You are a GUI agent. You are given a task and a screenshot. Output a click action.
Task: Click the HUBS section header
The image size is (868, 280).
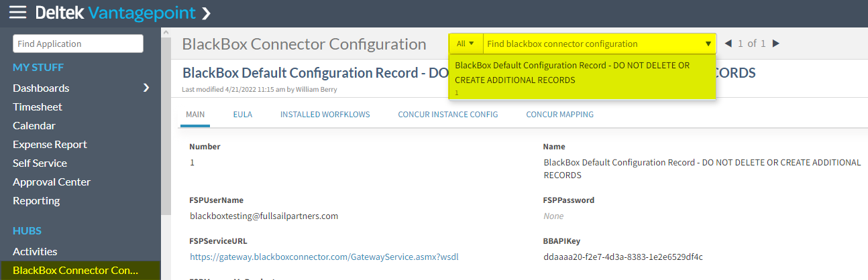click(27, 230)
